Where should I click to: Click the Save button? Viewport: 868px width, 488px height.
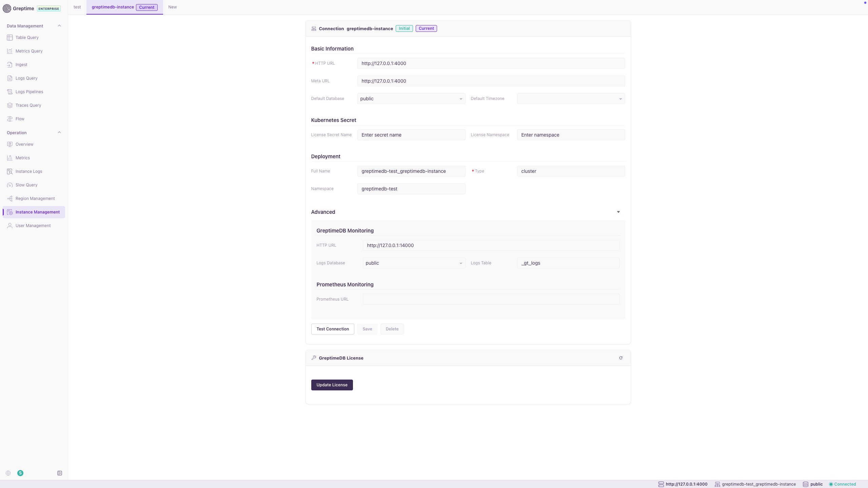coord(367,329)
